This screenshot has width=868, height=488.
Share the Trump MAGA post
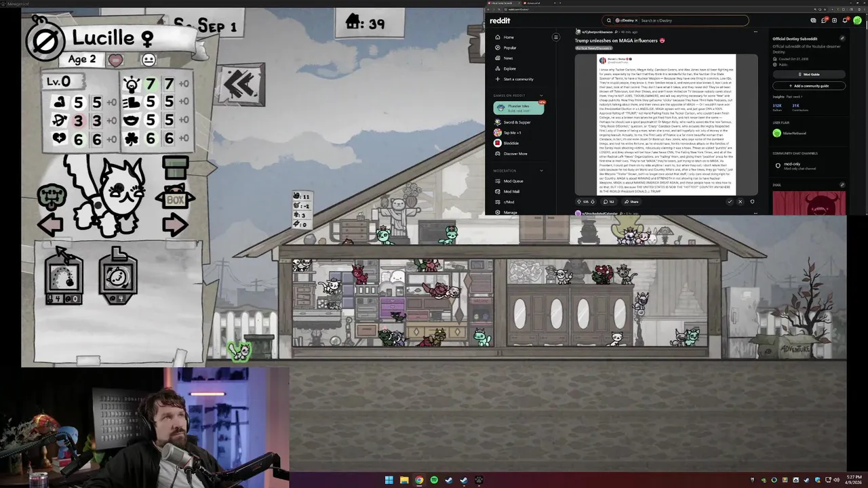point(631,201)
